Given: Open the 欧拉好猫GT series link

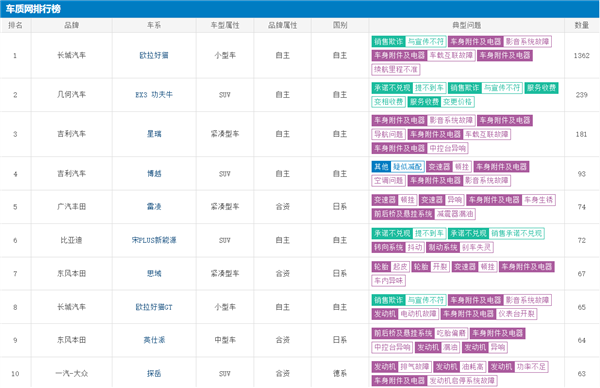Looking at the screenshot, I should click(154, 307).
